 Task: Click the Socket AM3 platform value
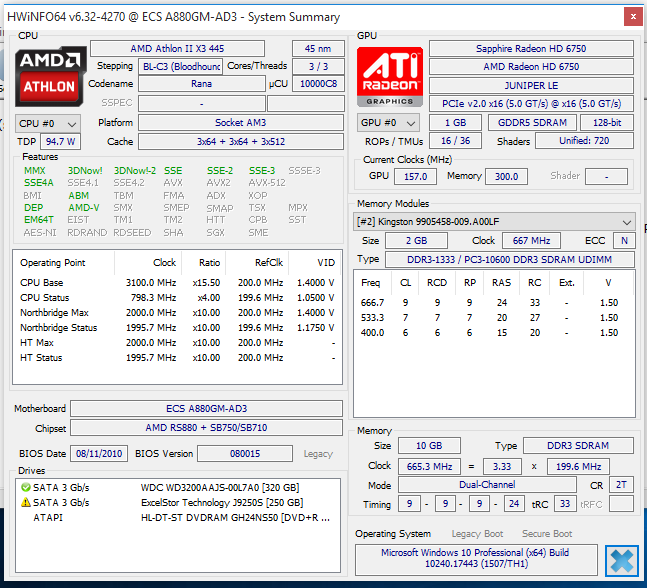click(x=241, y=123)
